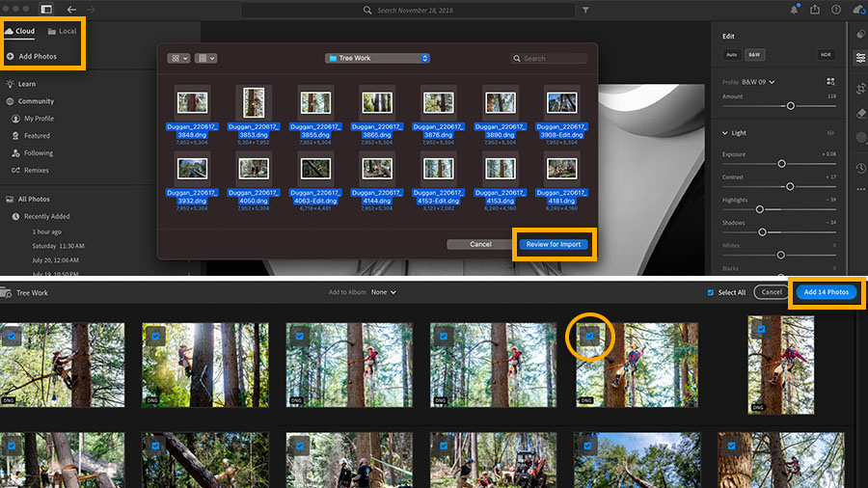This screenshot has height=488, width=868.
Task: Collapse the Light section chevron
Action: point(724,133)
